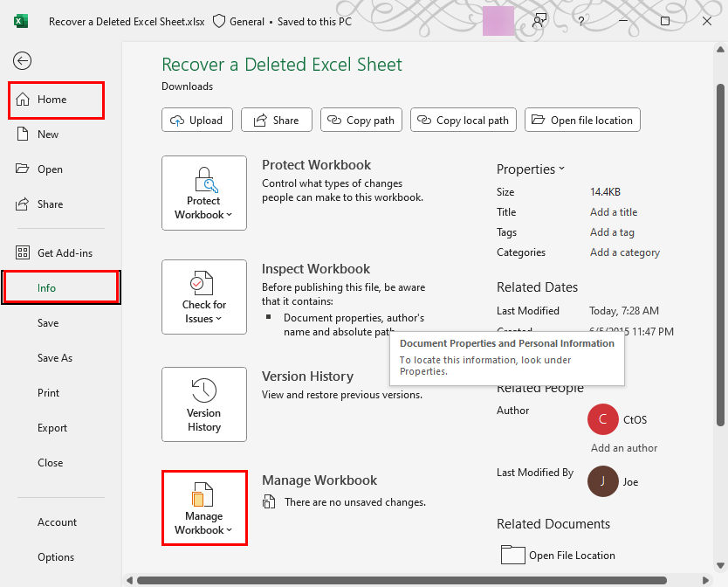Click Add a title field
728x587 pixels.
click(614, 212)
